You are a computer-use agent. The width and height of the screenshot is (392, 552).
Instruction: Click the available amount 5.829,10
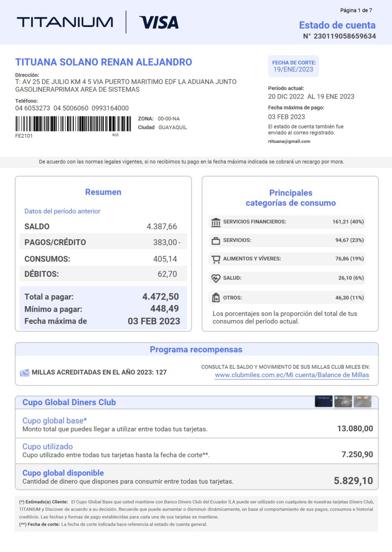point(353,481)
